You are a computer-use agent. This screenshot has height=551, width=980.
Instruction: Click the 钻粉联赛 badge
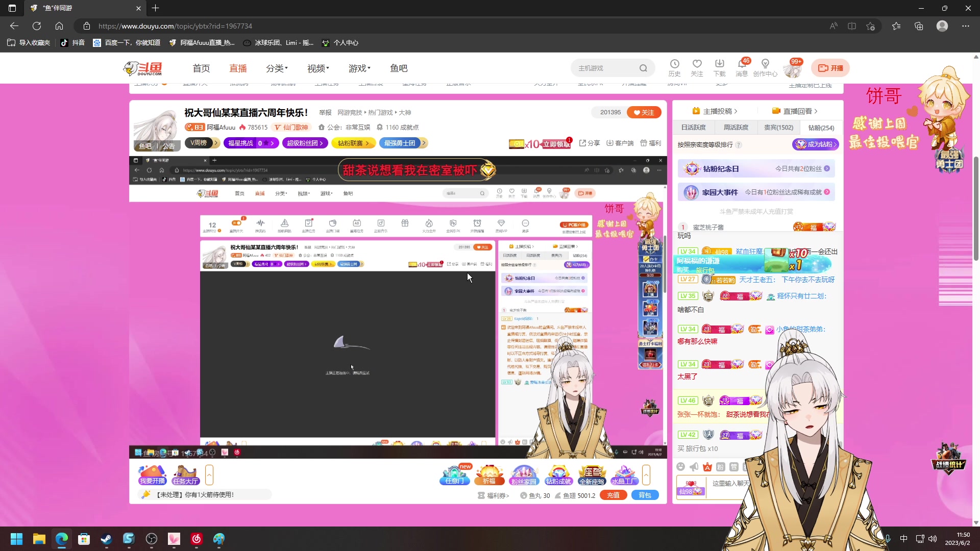coord(353,143)
